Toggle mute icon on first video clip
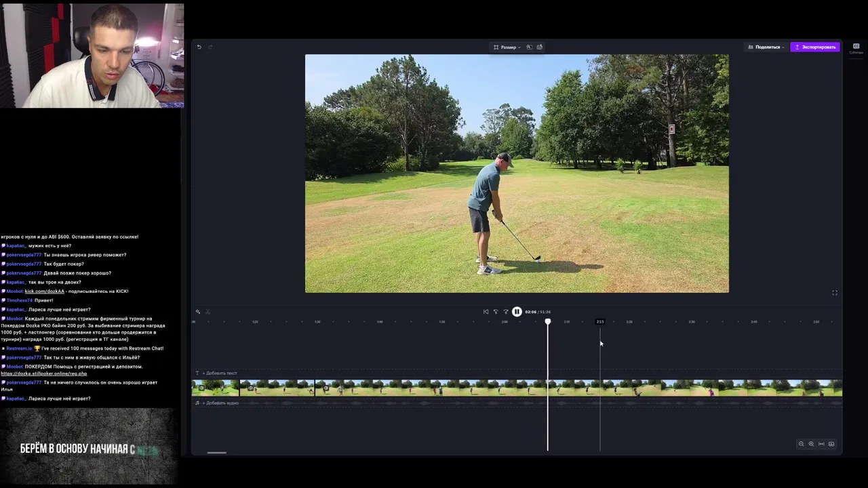 point(201,388)
